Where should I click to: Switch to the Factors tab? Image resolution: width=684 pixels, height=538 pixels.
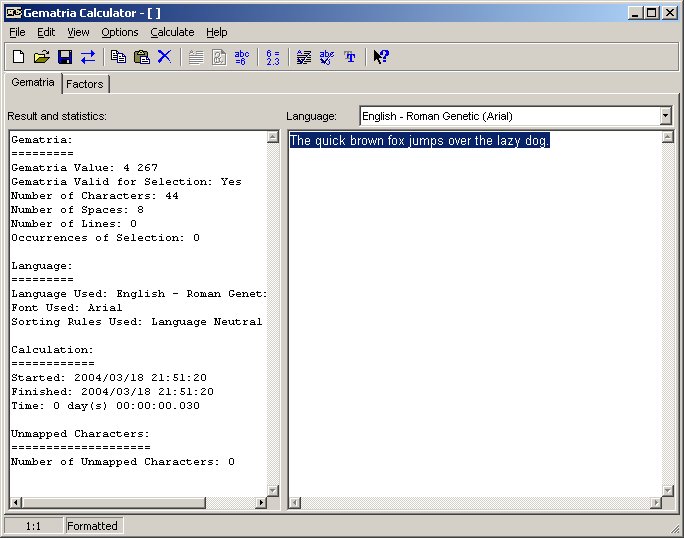click(85, 84)
